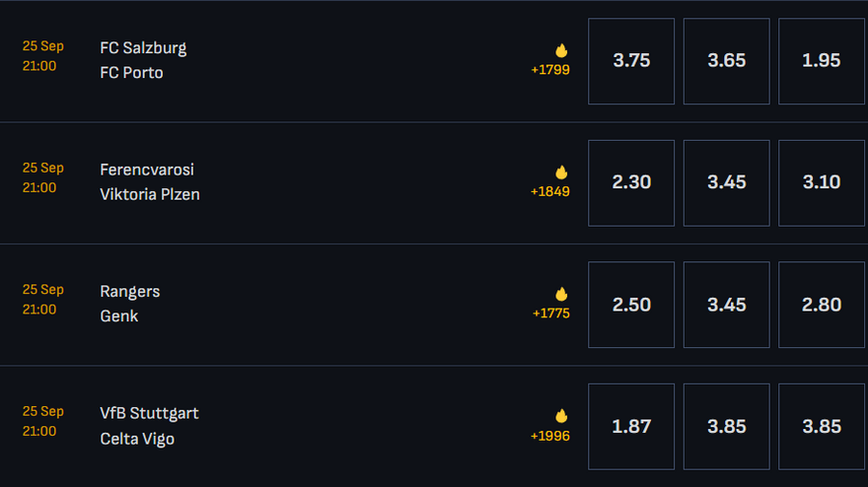868x487 pixels.
Task: Show +1775 markets for Rangers vs Genk
Action: coord(551,313)
